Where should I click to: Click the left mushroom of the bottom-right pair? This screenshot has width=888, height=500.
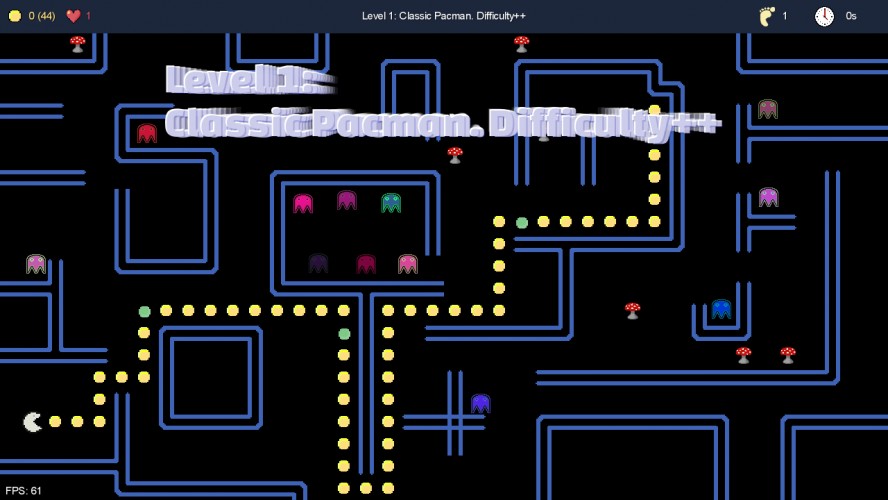pos(744,355)
